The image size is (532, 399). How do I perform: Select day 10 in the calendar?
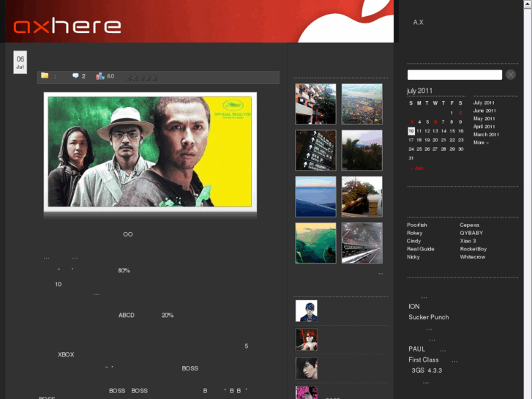pos(411,131)
